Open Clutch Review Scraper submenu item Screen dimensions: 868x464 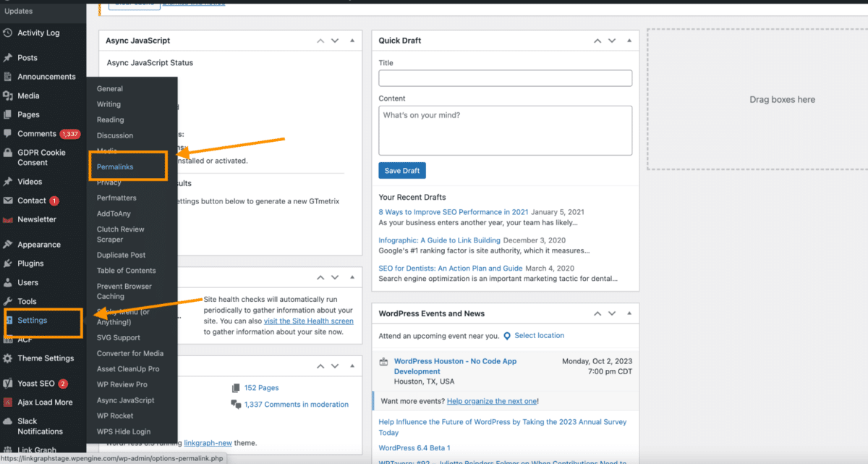click(x=121, y=235)
